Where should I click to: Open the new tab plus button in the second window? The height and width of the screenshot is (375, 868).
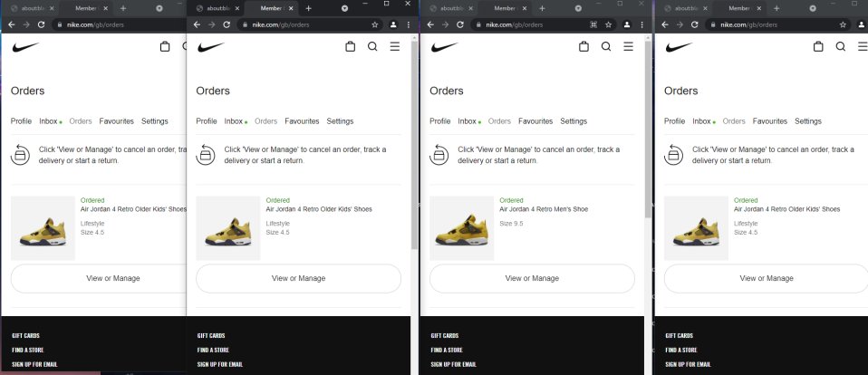(x=308, y=8)
